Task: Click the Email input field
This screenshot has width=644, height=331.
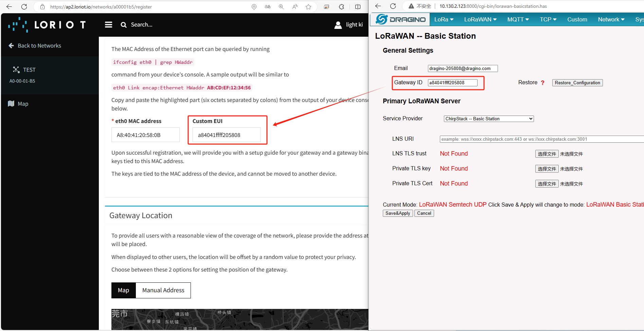Action: 463,68
